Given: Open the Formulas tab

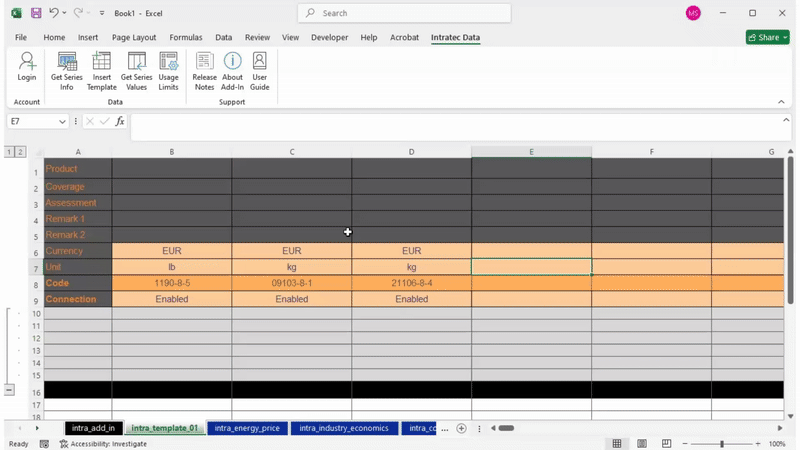Looking at the screenshot, I should click(186, 37).
